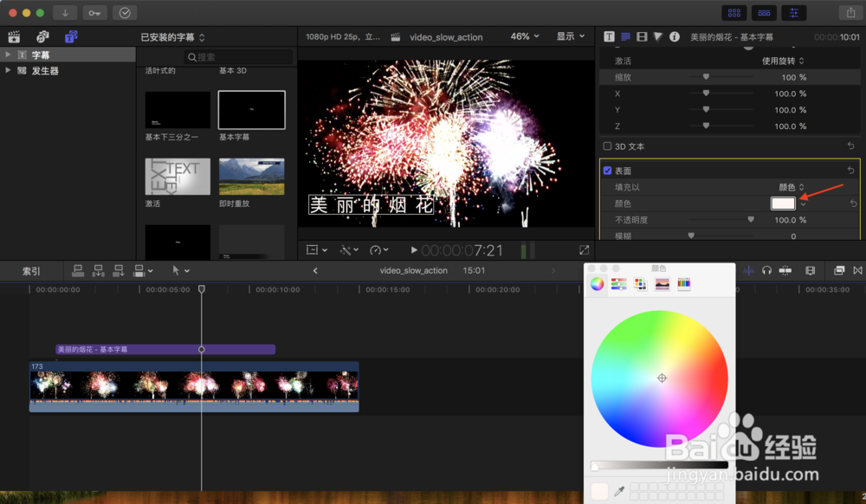The image size is (866, 504).
Task: Toggle the inspector sliders button
Action: pyautogui.click(x=793, y=13)
